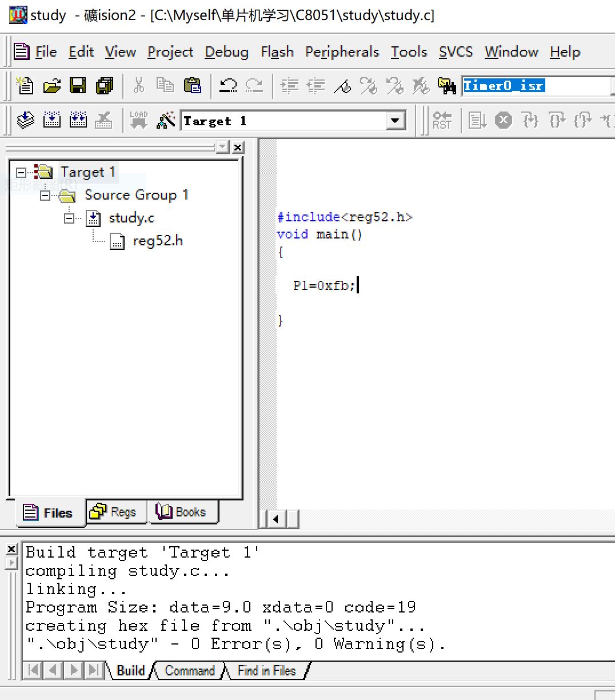Image resolution: width=615 pixels, height=700 pixels.
Task: Click the Indent selected text icon
Action: (290, 86)
